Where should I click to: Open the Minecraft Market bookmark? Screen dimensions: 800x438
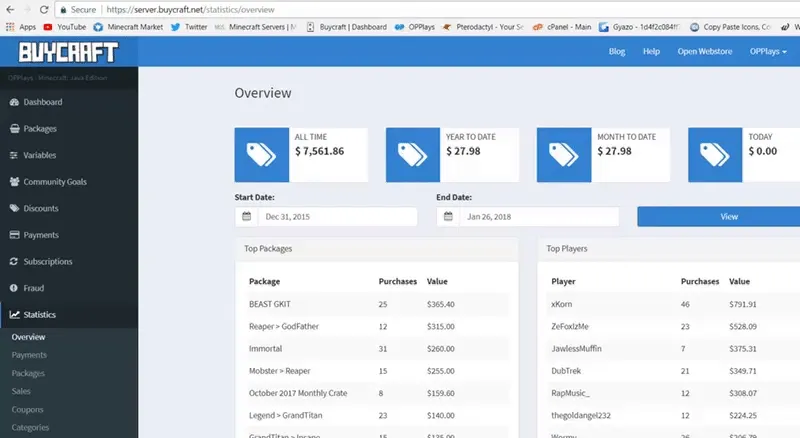point(128,27)
